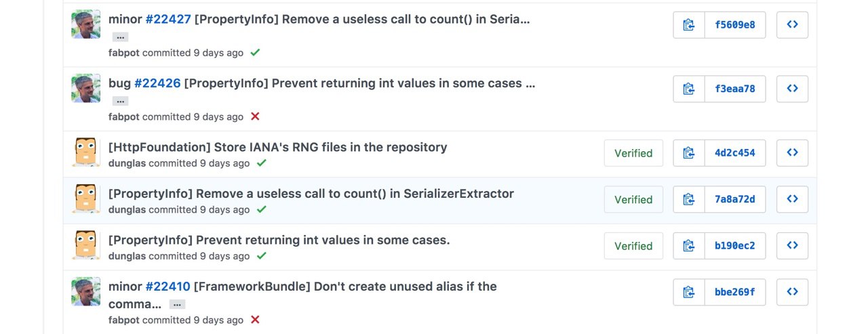Open dunglas avatar on HttpFoundation commit
The width and height of the screenshot is (868, 334).
86,152
